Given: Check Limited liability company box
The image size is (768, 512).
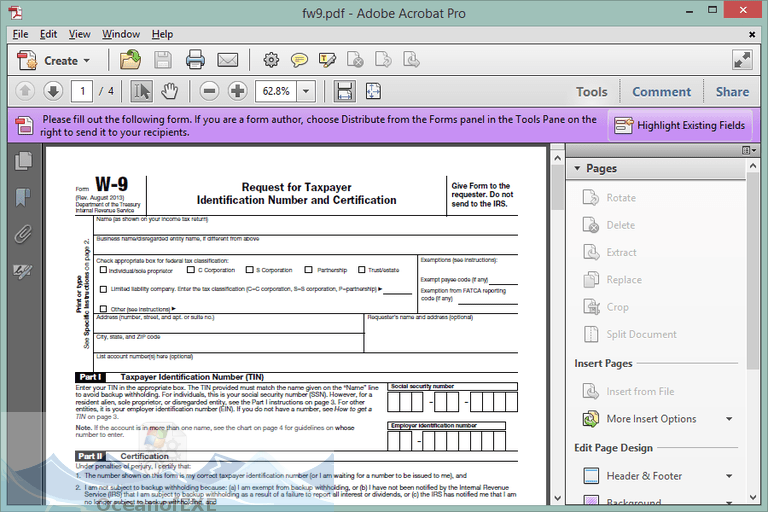Looking at the screenshot, I should coord(103,289).
